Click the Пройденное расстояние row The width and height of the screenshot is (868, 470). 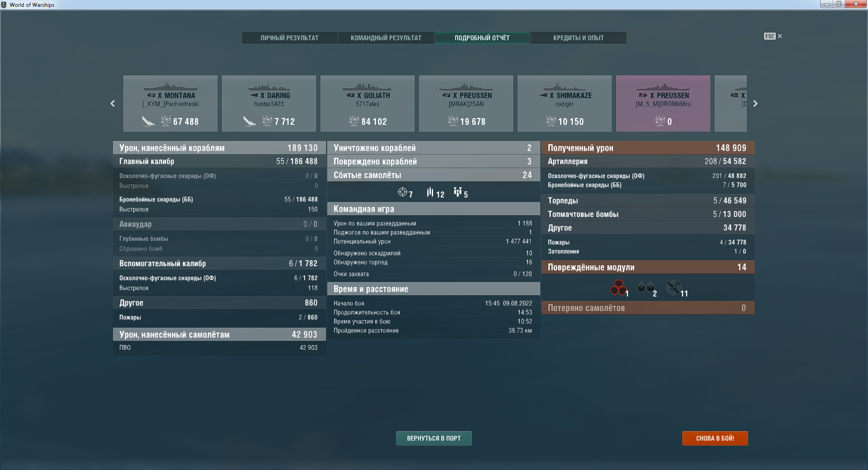(433, 330)
